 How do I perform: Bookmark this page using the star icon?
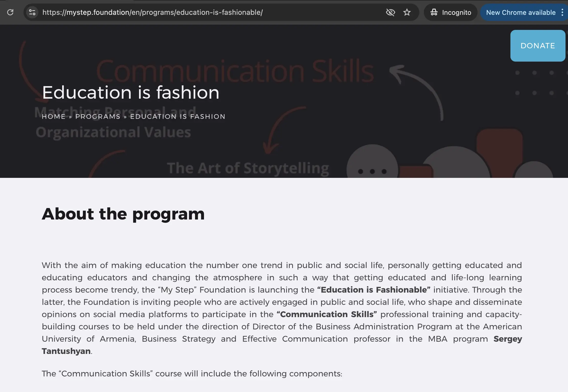point(407,12)
